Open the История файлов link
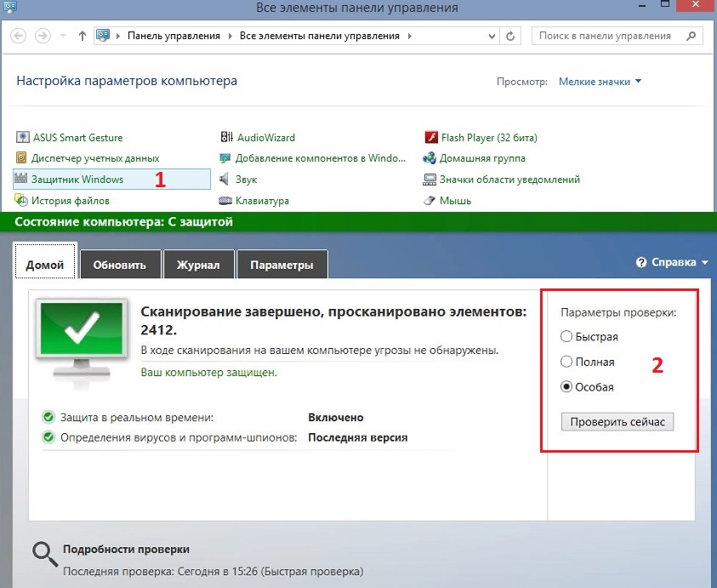The image size is (717, 588). click(71, 201)
